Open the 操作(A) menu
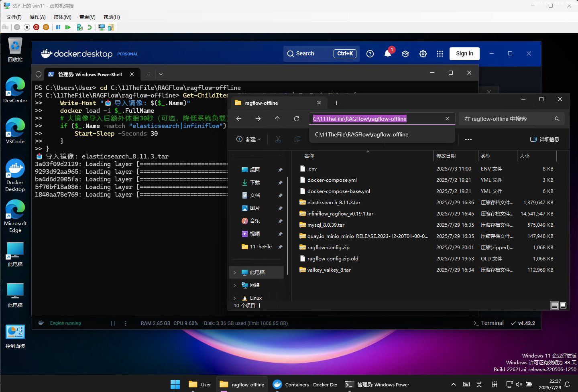This screenshot has width=578, height=392. (x=38, y=17)
